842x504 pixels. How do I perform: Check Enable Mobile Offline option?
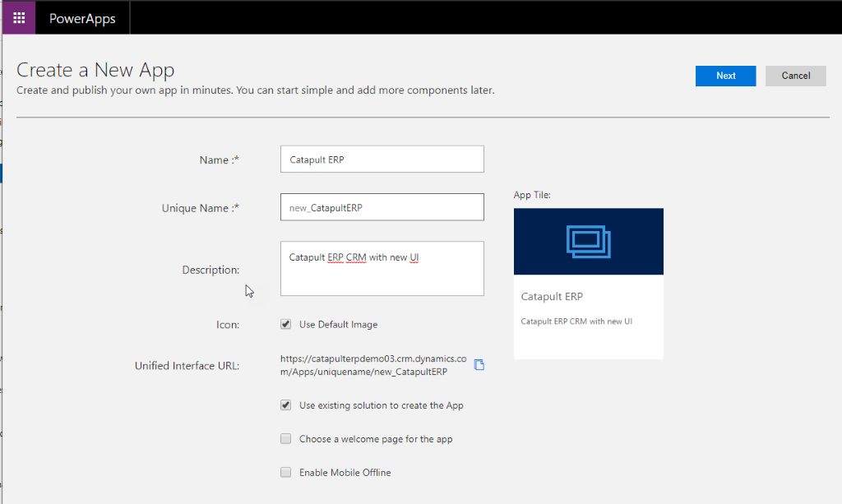[x=285, y=472]
